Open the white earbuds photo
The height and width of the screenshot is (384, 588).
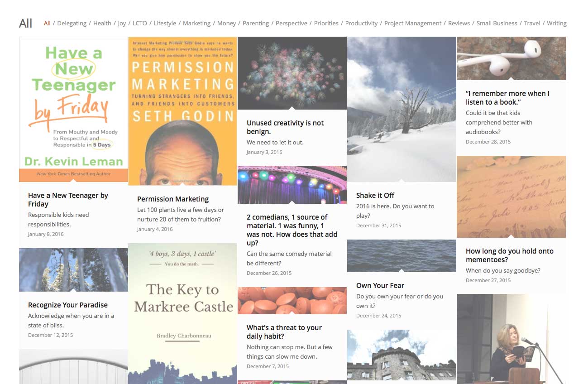coord(511,58)
